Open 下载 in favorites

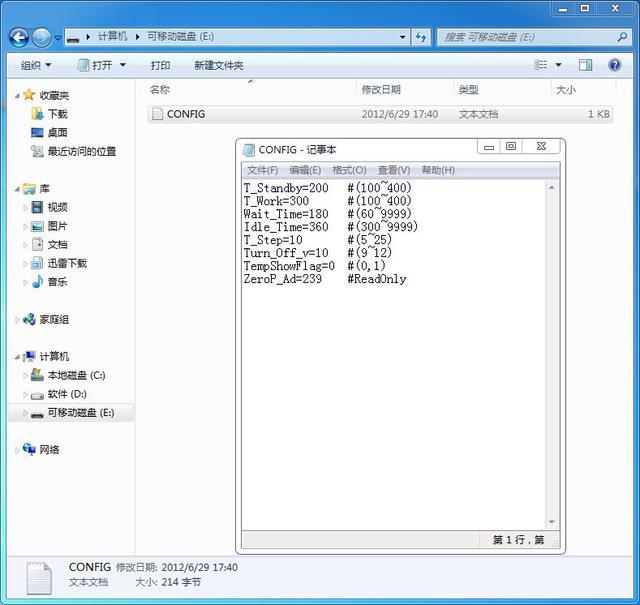[58, 114]
